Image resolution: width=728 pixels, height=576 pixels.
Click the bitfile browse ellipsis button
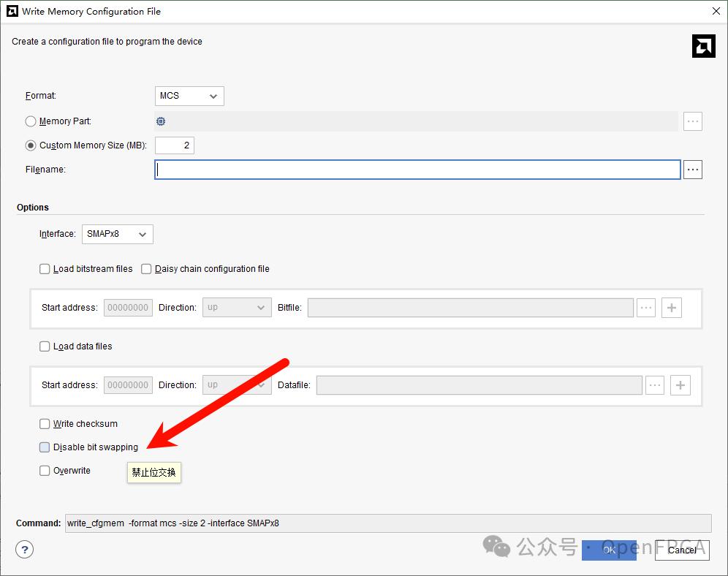tap(646, 308)
